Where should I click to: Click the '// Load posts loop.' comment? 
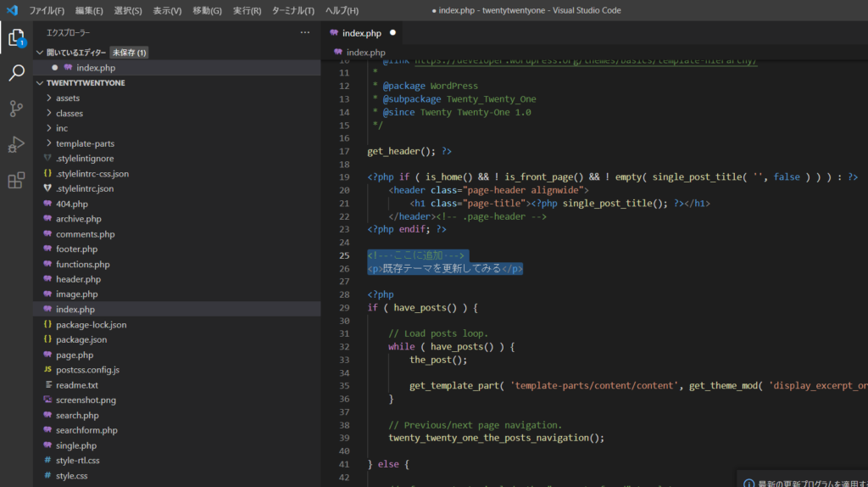coord(438,333)
